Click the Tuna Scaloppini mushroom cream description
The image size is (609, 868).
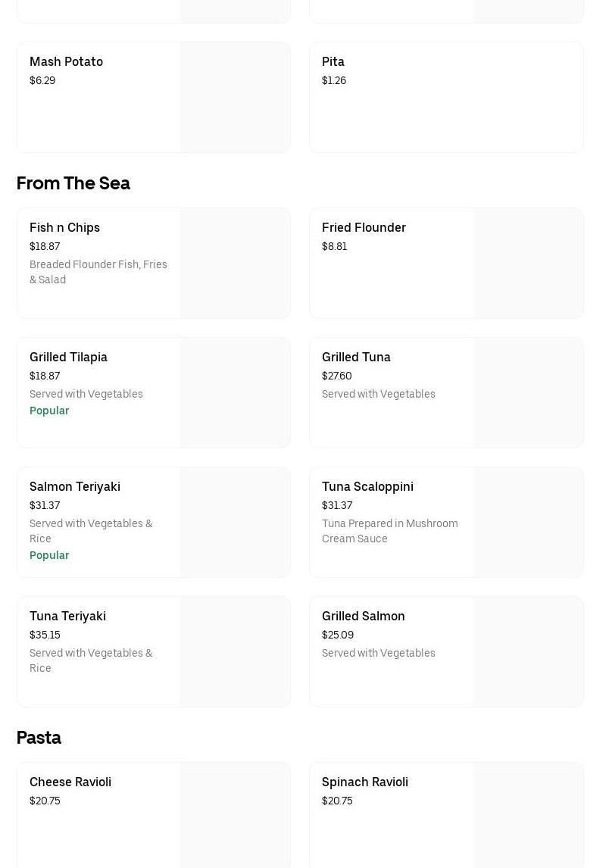pos(389,531)
